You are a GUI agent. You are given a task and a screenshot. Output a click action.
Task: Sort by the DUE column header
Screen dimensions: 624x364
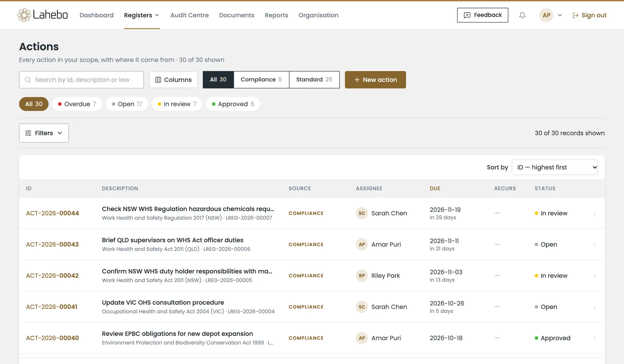(435, 189)
